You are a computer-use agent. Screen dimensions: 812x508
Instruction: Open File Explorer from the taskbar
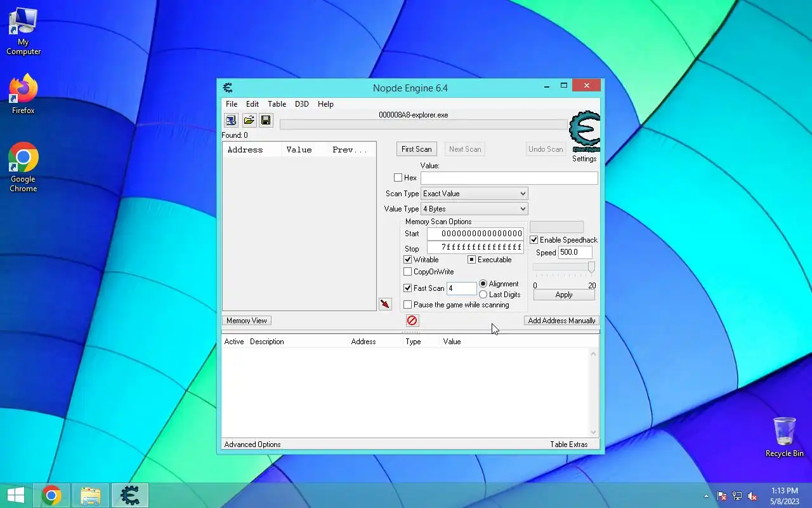tap(91, 495)
